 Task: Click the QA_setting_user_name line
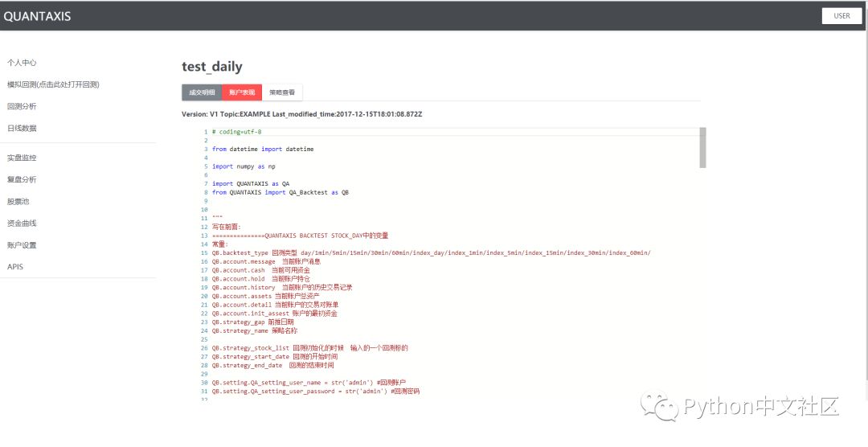tap(309, 382)
